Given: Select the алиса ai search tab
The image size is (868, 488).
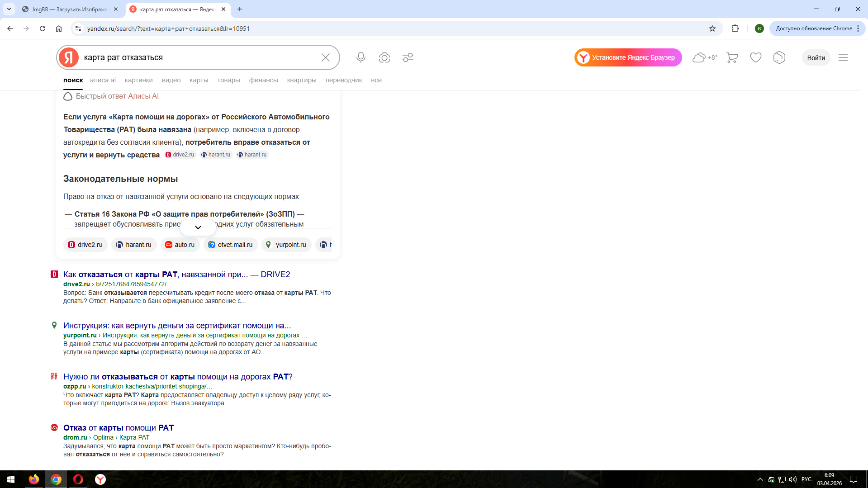Looking at the screenshot, I should click(x=103, y=80).
